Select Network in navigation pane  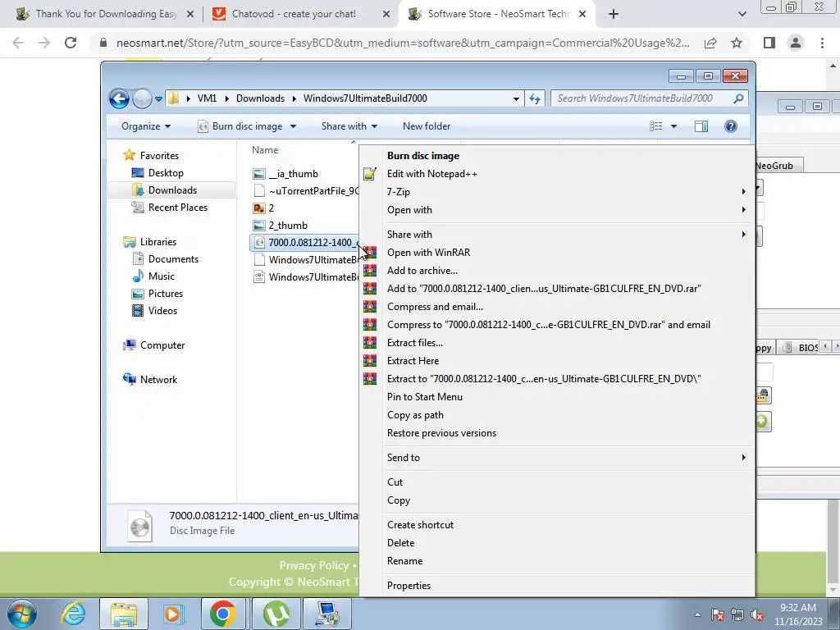pos(158,380)
